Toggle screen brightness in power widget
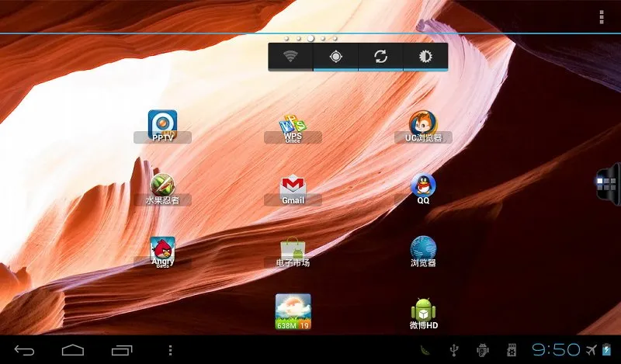Image resolution: width=621 pixels, height=364 pixels. tap(425, 57)
